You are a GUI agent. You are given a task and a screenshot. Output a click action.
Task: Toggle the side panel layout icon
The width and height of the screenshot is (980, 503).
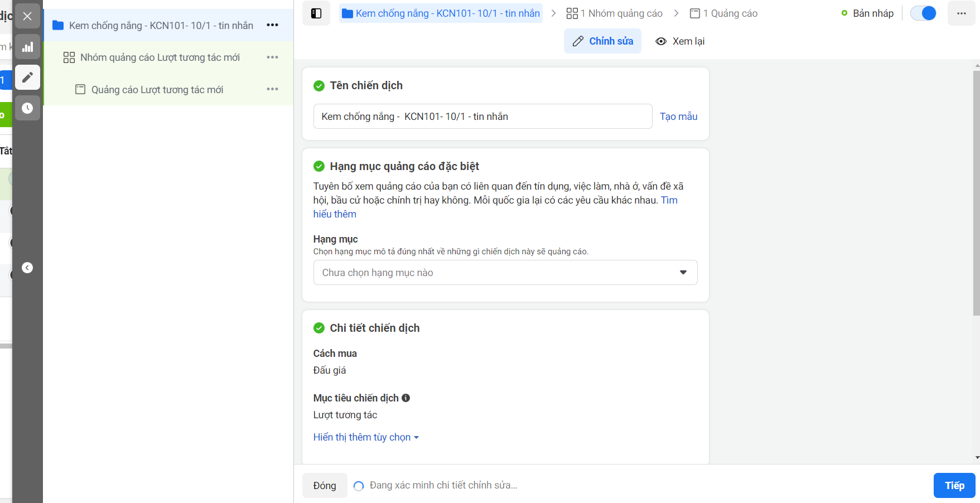click(316, 13)
